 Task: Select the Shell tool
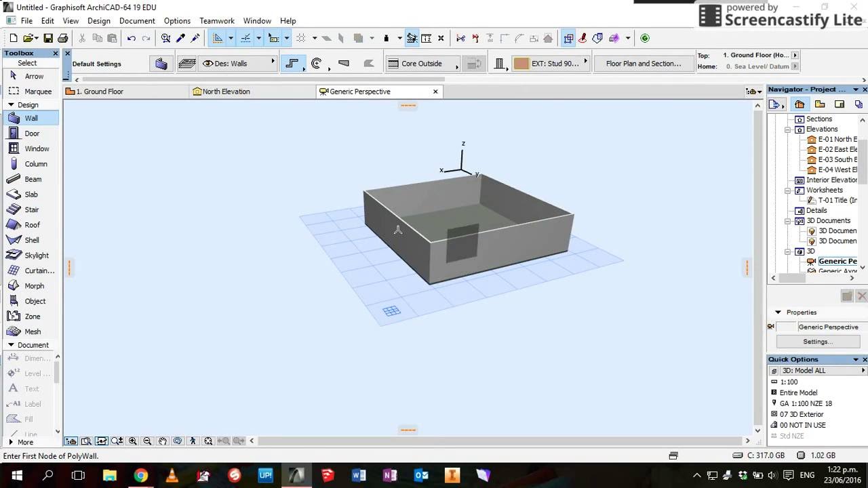click(x=31, y=240)
